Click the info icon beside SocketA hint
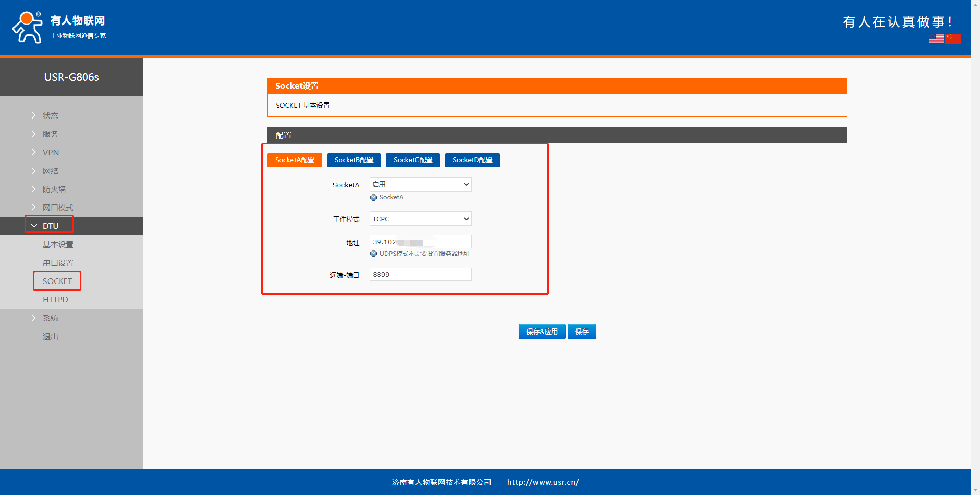980x495 pixels. (373, 198)
